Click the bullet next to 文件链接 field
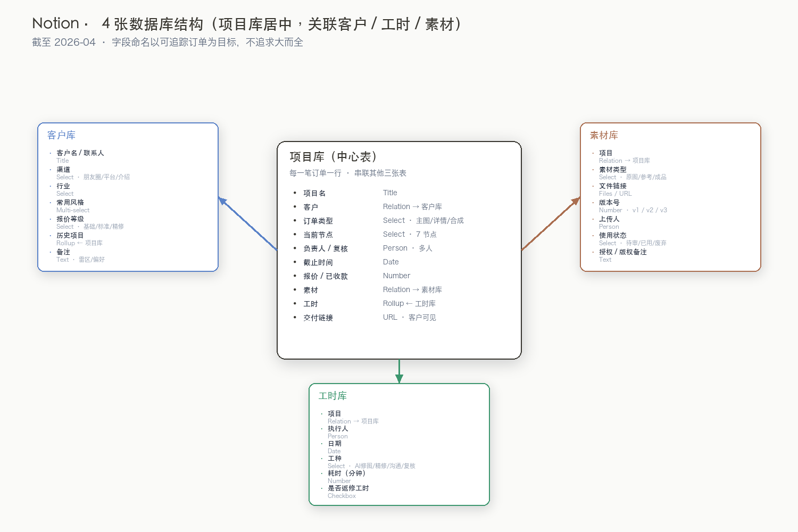This screenshot has height=532, width=798. click(594, 186)
